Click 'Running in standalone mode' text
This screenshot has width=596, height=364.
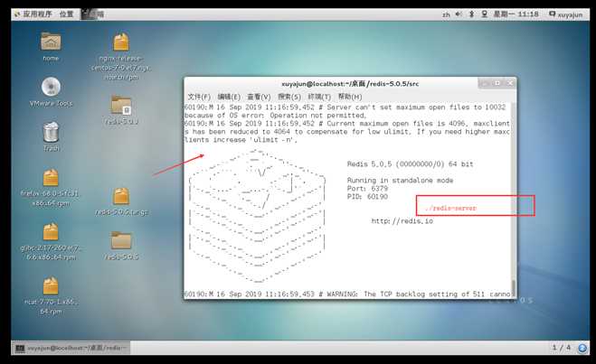click(400, 181)
